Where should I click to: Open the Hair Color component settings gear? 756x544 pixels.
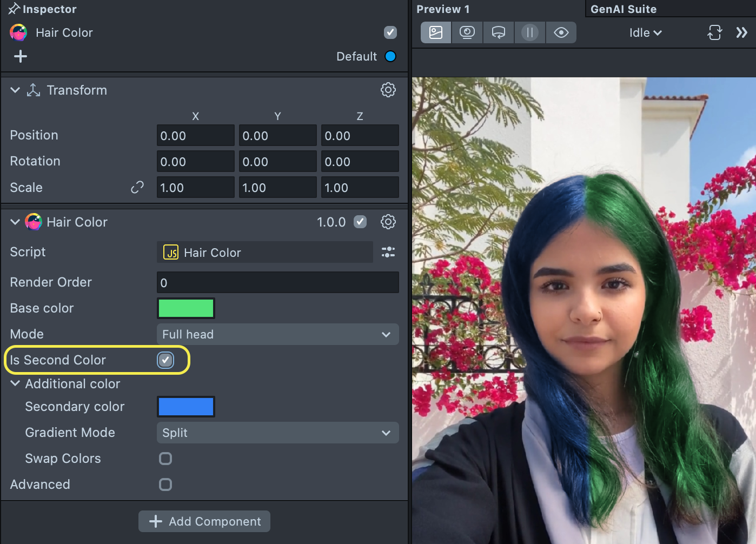coord(388,222)
